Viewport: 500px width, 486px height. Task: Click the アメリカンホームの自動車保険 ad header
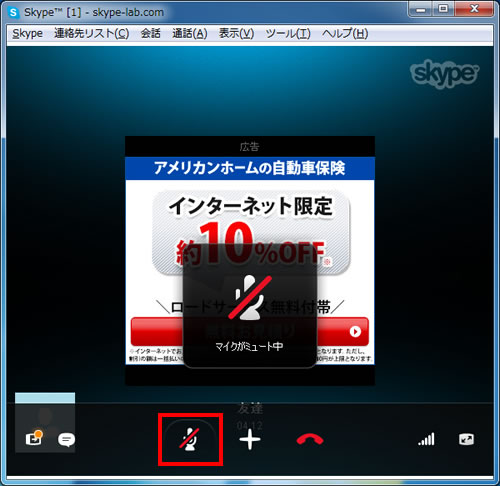pos(250,168)
